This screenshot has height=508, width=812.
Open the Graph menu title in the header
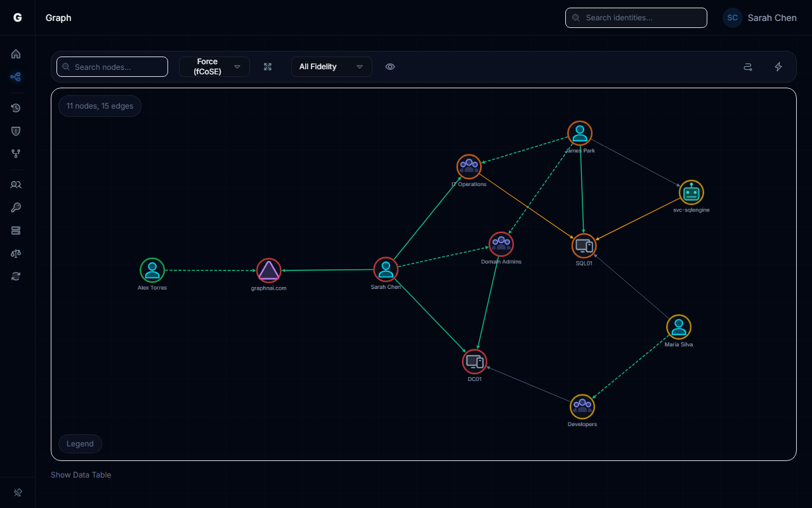[x=58, y=18]
